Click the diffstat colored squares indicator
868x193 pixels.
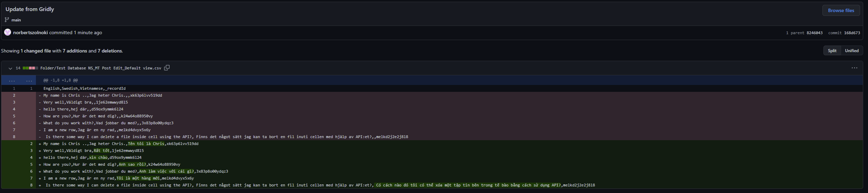tap(30, 68)
